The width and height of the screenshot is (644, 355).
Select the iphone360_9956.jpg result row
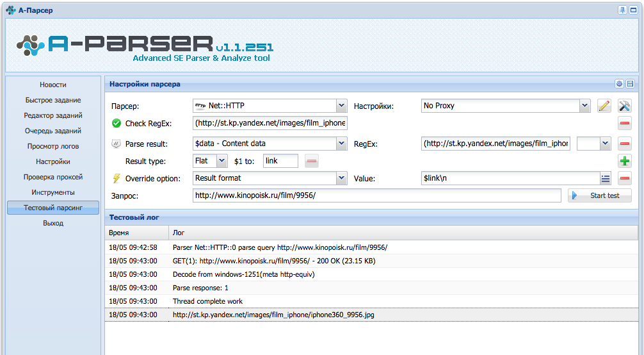372,315
